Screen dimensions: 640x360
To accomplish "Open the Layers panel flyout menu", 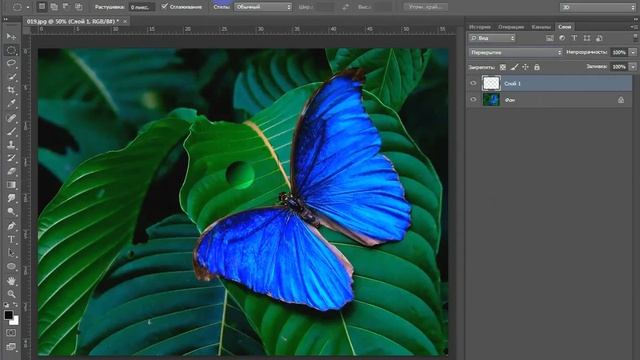I will [633, 27].
